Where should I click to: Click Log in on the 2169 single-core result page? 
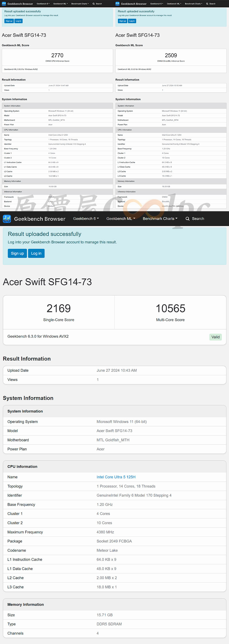[36, 253]
